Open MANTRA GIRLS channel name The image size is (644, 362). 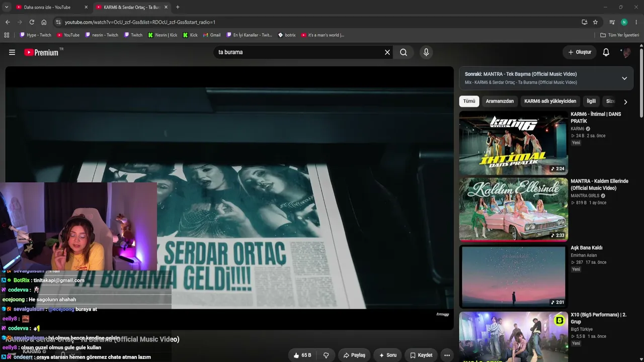[585, 196]
